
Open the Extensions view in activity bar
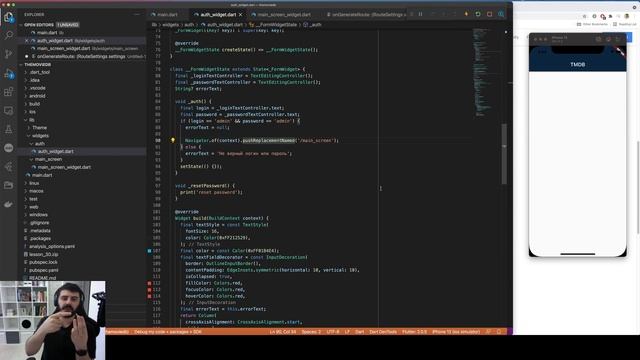8,92
